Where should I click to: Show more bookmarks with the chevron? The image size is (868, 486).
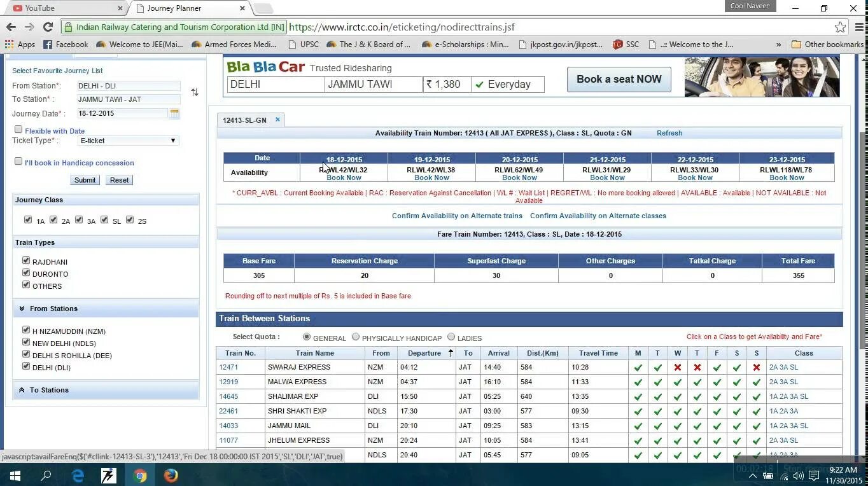click(x=778, y=45)
